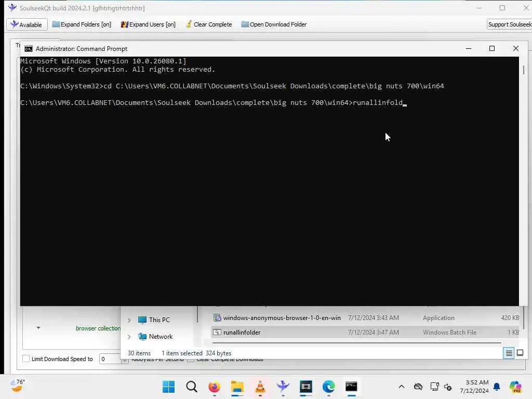This screenshot has height=399, width=532.
Task: Click the 7/12/2024 3:43 AM date cell
Action: [x=373, y=318]
